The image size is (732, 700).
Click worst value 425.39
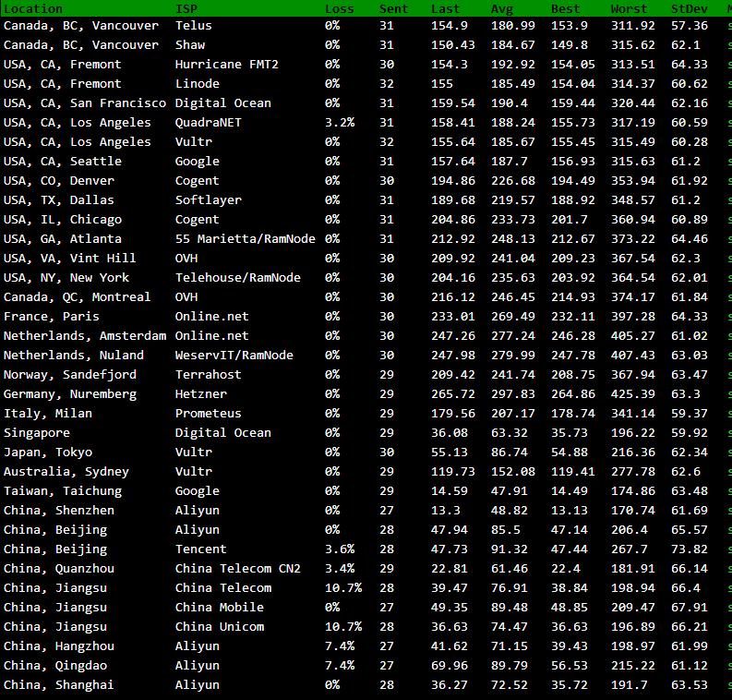(632, 393)
